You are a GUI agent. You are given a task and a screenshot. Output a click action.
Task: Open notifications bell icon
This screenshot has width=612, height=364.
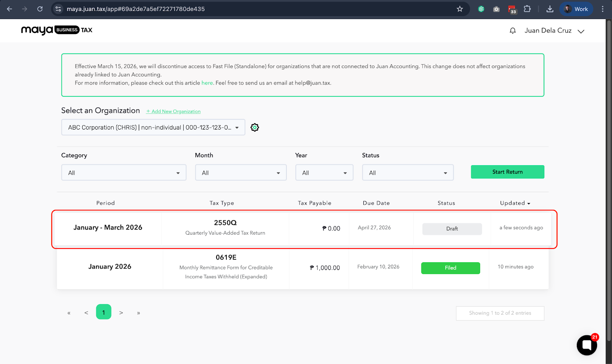(513, 31)
